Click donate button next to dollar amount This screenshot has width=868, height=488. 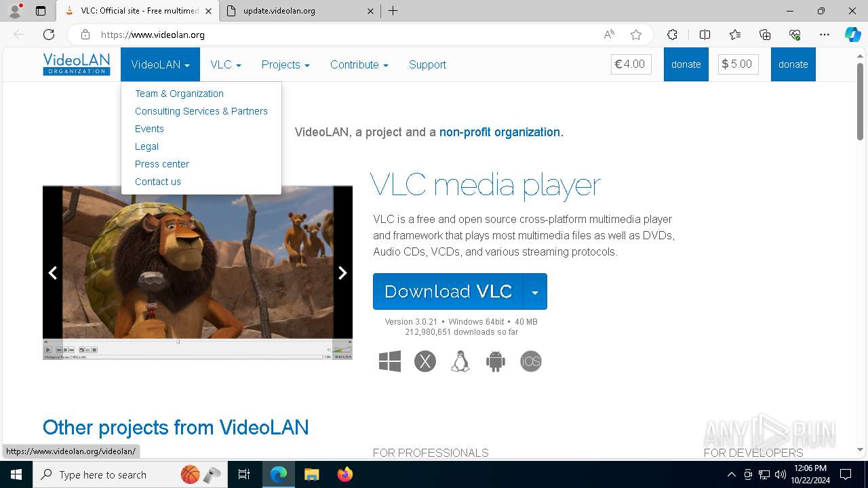coord(793,64)
